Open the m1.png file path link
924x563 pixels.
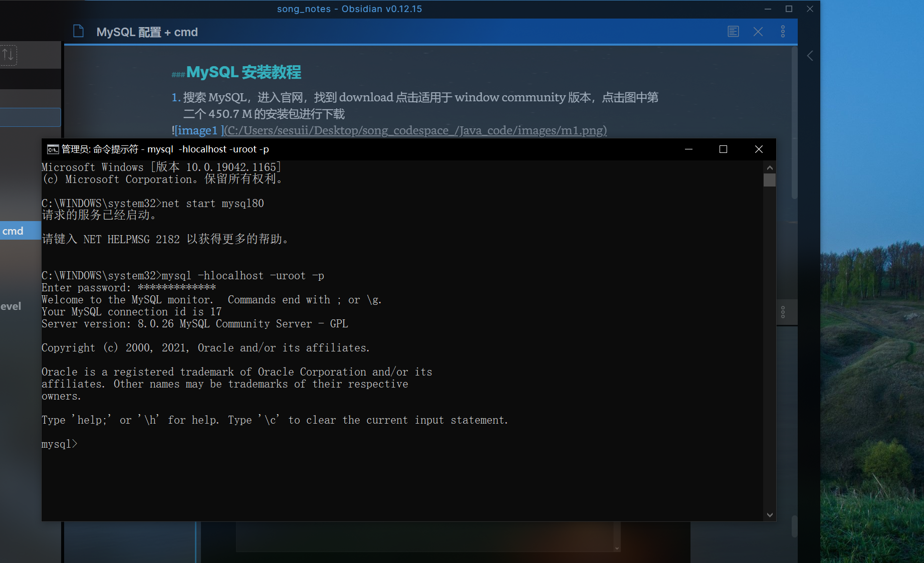coord(415,130)
